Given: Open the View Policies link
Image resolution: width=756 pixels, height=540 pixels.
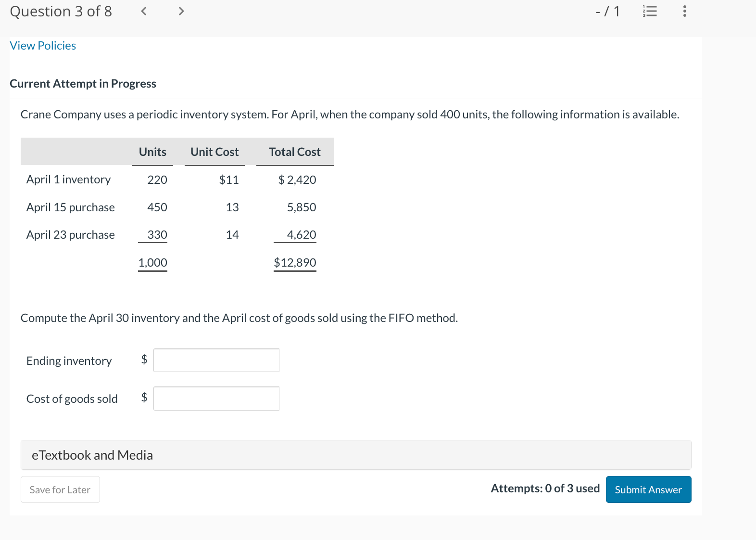Looking at the screenshot, I should tap(43, 46).
